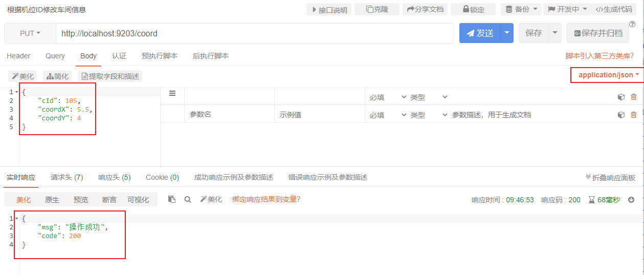Open the 备份 backup dropdown

(x=521, y=9)
